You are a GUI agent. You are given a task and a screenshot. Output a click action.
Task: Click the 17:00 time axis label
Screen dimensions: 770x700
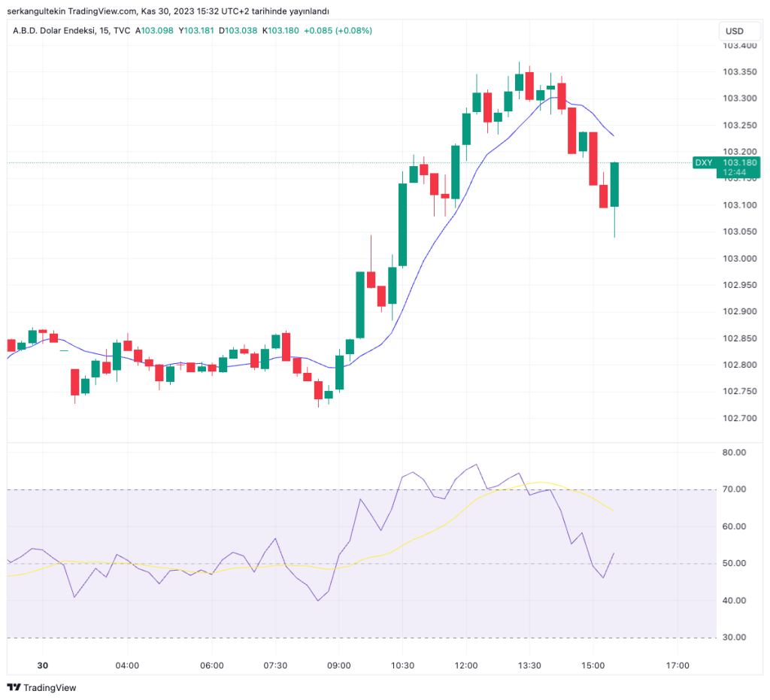[678, 665]
